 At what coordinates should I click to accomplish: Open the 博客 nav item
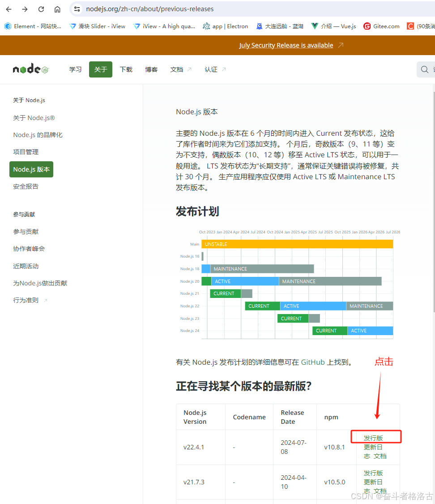(x=151, y=69)
